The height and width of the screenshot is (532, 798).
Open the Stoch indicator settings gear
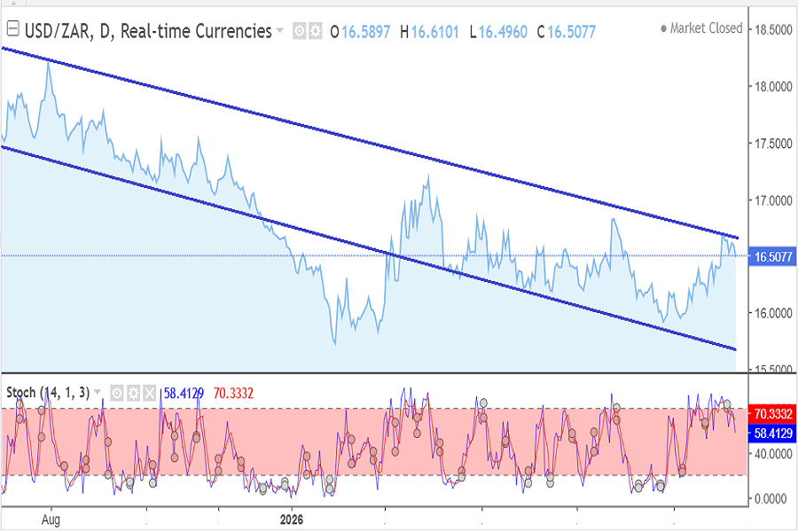pos(133,393)
